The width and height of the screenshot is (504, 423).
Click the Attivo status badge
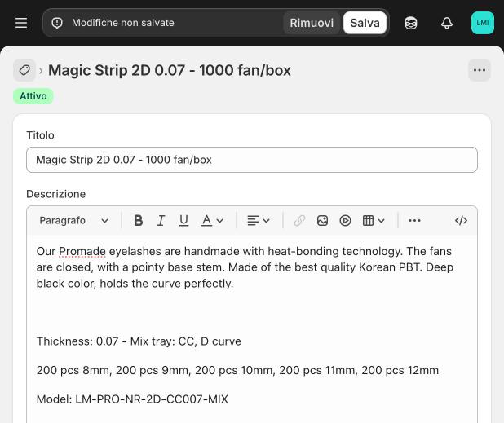(x=33, y=96)
